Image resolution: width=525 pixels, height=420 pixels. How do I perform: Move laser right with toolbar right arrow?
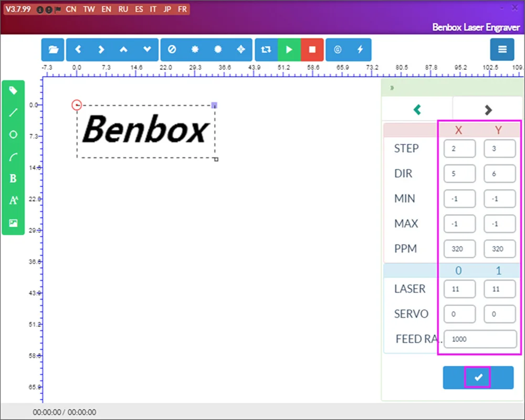coord(101,49)
